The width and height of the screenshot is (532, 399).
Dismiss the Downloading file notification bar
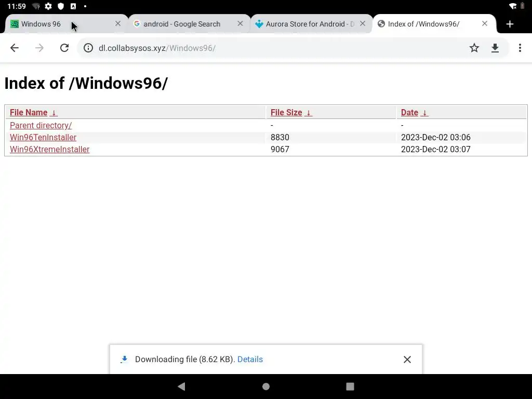tap(407, 360)
